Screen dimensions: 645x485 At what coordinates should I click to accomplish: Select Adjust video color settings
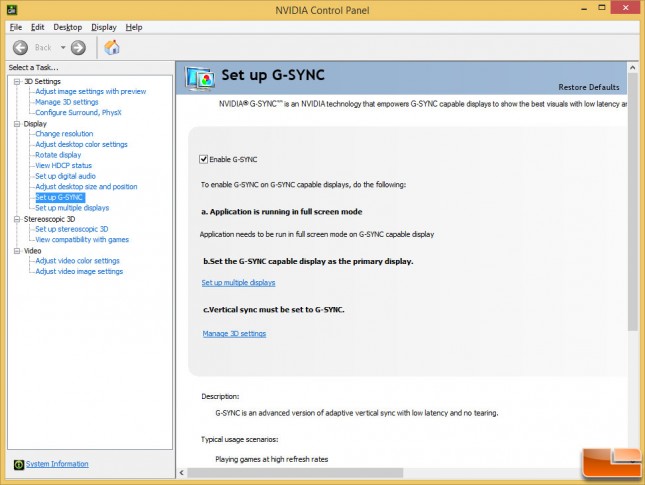[77, 261]
